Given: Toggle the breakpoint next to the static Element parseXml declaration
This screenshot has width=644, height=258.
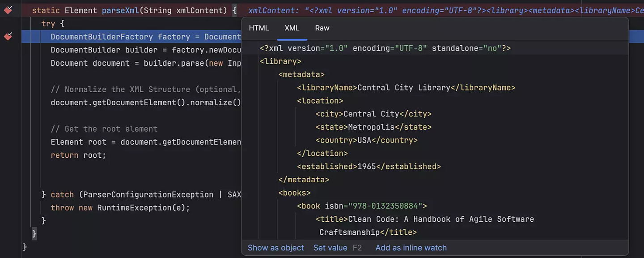Looking at the screenshot, I should (x=7, y=9).
